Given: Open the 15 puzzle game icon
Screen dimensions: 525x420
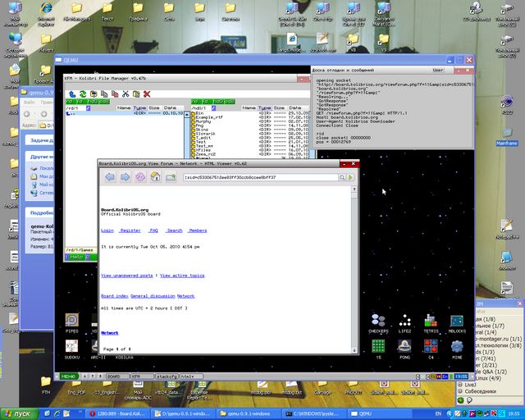Looking at the screenshot, I should (x=378, y=349).
